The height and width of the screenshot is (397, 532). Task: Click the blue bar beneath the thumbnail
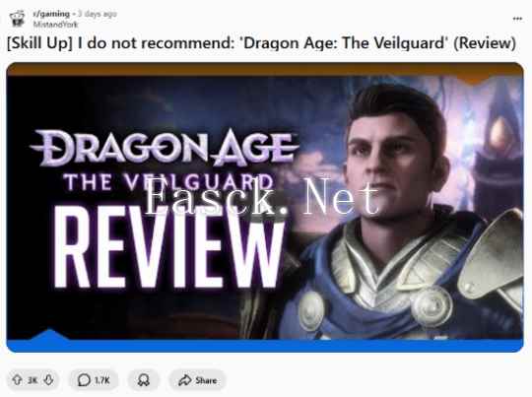[265, 346]
